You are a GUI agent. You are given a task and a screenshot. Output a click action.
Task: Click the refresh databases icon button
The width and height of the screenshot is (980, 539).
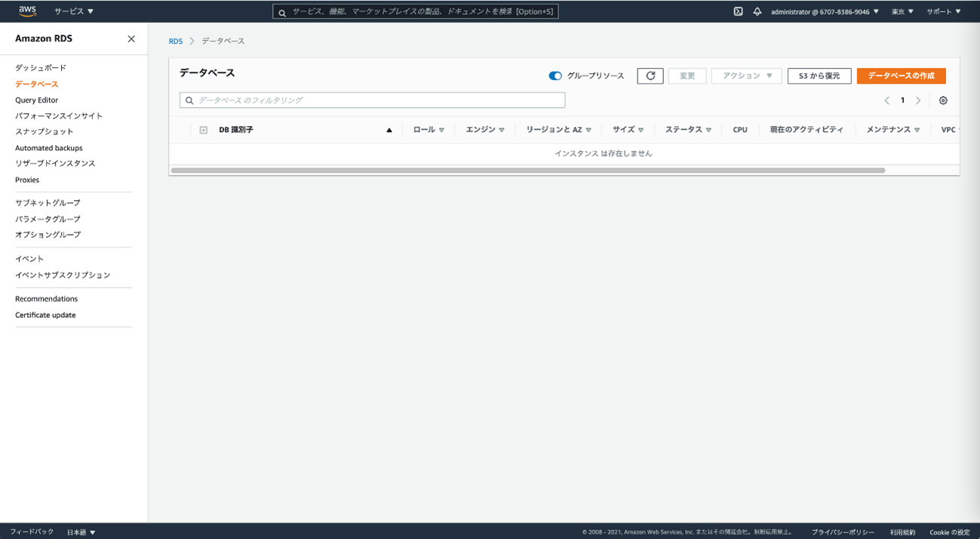tap(650, 75)
